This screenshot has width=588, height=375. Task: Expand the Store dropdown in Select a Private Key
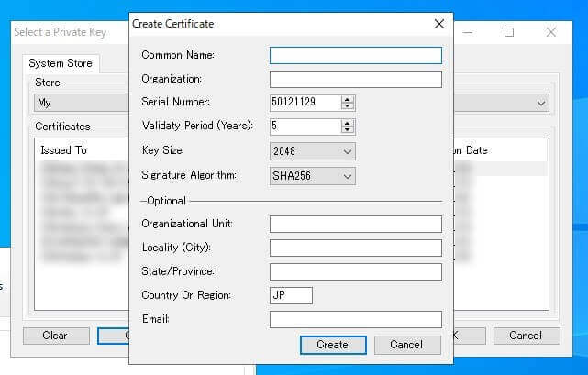point(540,103)
